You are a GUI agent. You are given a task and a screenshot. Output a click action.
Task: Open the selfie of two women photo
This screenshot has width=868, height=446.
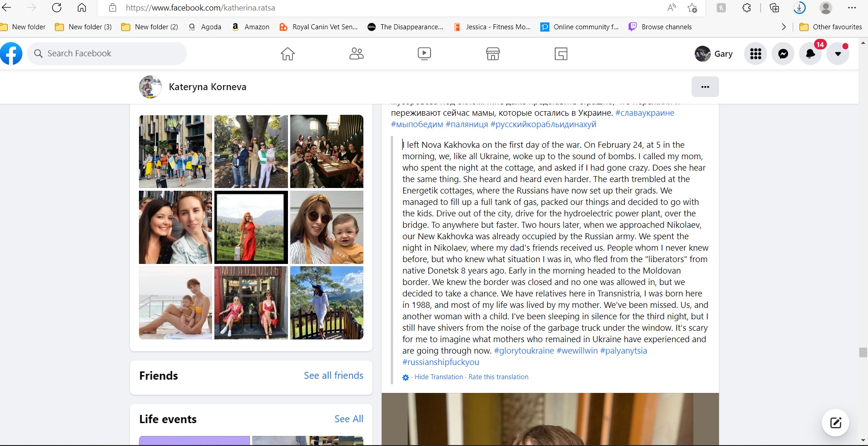[176, 227]
